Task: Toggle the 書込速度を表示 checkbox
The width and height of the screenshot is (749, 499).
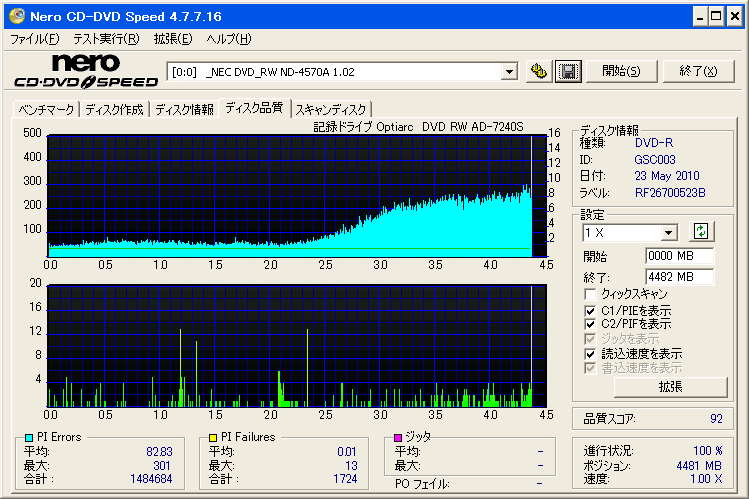Action: pos(590,368)
